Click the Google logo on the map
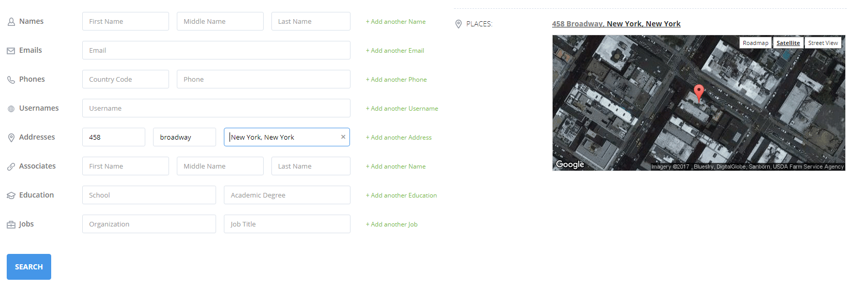This screenshot has width=868, height=287. (570, 164)
